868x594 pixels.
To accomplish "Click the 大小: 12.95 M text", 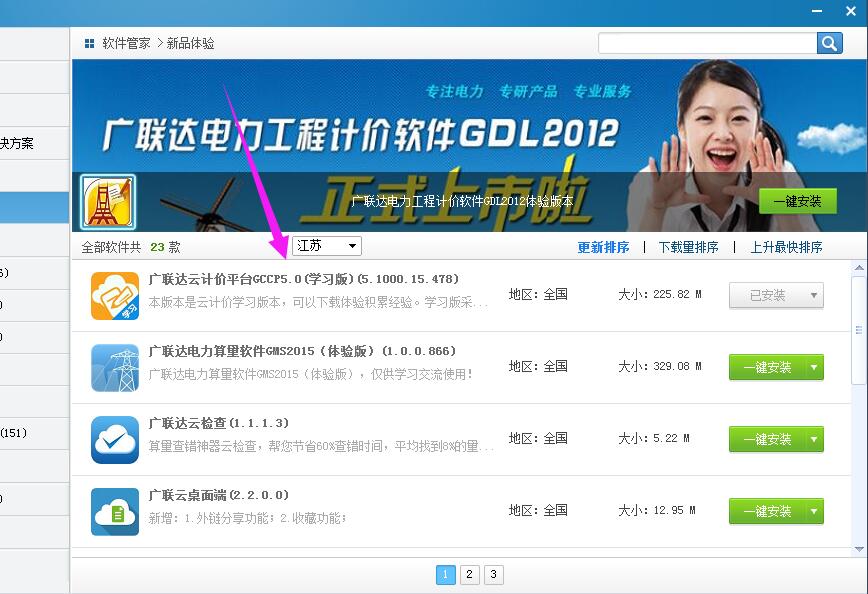I will 657,510.
